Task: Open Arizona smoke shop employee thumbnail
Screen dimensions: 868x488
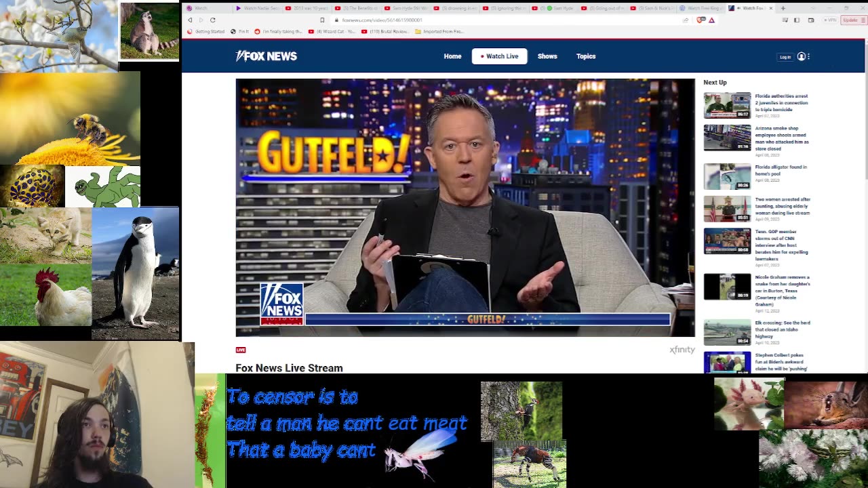Action: (x=727, y=138)
